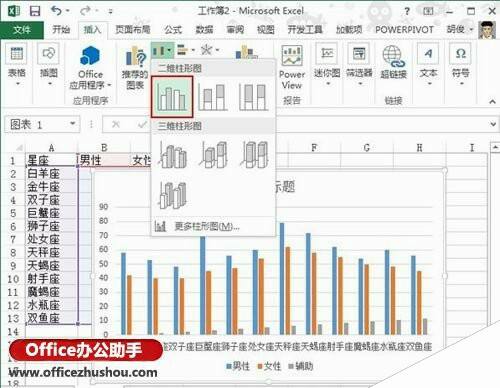This screenshot has width=500, height=388.
Task: Select the 3D clustered column chart
Action: coord(173,155)
